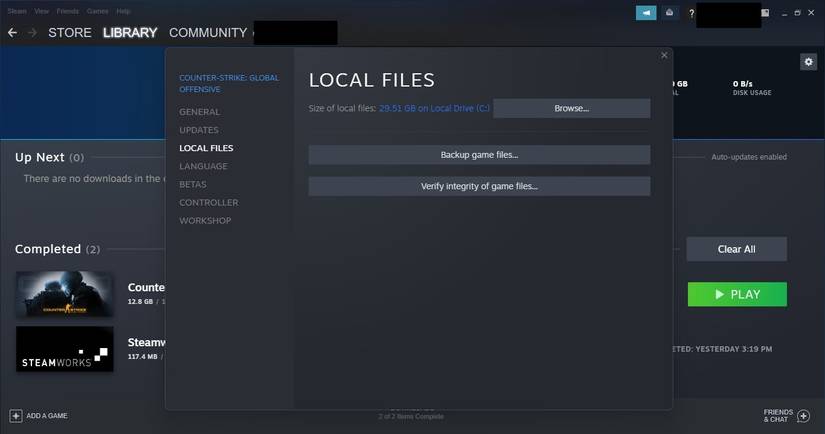Click the 29.51 GB on Local Drive text
The image size is (825, 434).
tap(434, 108)
